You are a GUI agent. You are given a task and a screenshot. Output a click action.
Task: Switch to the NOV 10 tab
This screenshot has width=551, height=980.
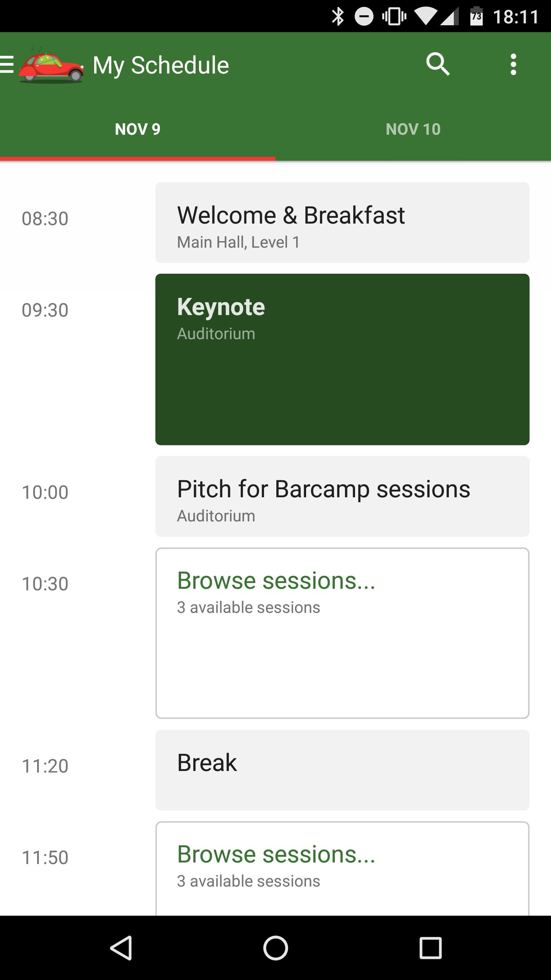pyautogui.click(x=413, y=129)
